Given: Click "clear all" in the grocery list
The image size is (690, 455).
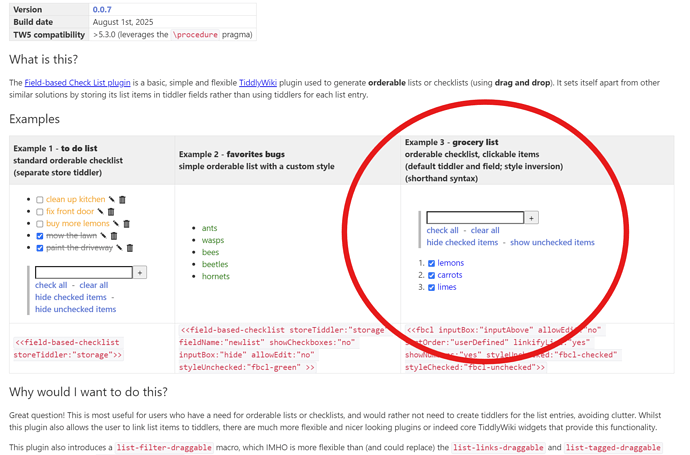Looking at the screenshot, I should [485, 230].
